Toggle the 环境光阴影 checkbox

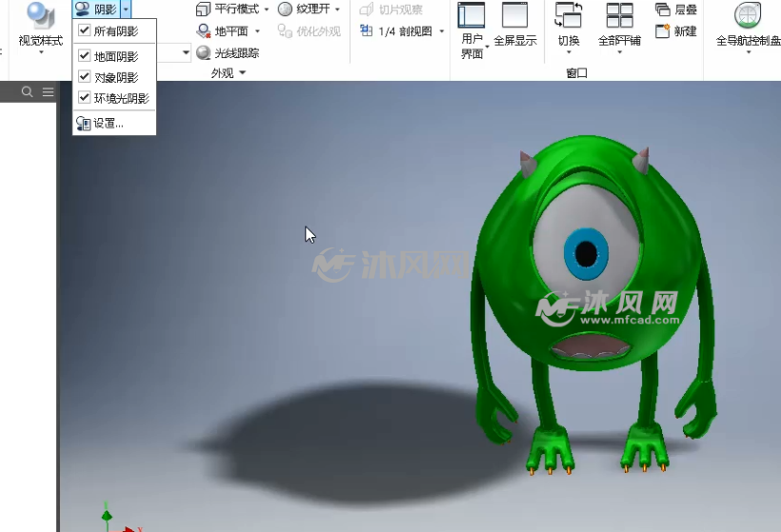(x=84, y=97)
